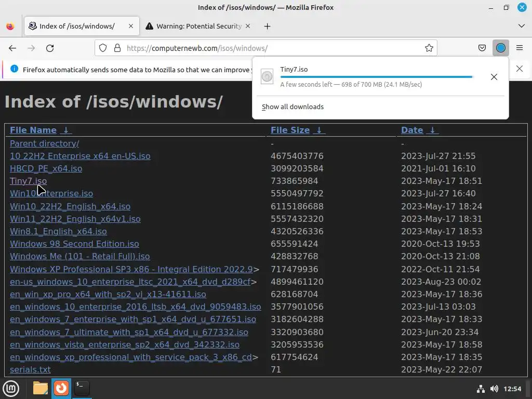Open serials.txt file
Viewport: 532px width, 399px height.
(x=30, y=369)
